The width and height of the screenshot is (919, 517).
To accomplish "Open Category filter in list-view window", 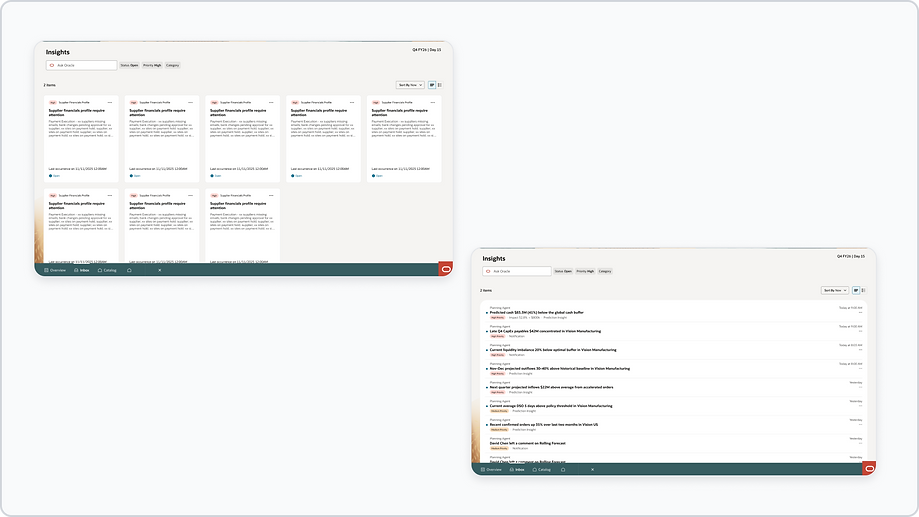I will coord(605,271).
